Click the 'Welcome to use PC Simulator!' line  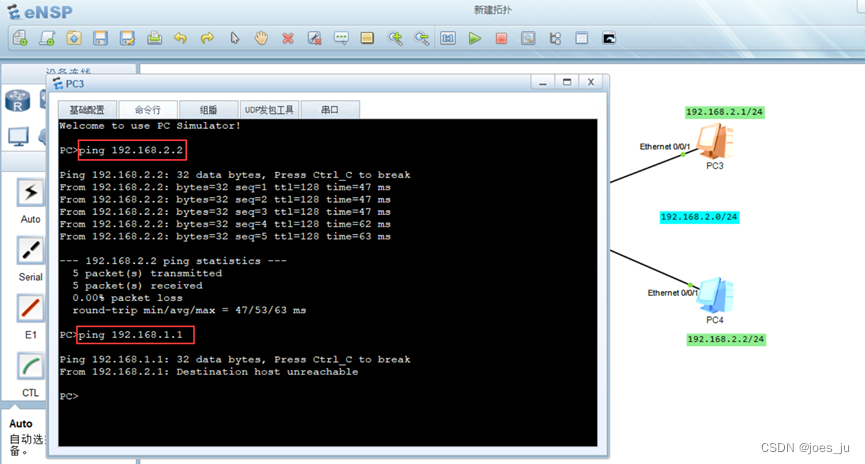tap(150, 126)
